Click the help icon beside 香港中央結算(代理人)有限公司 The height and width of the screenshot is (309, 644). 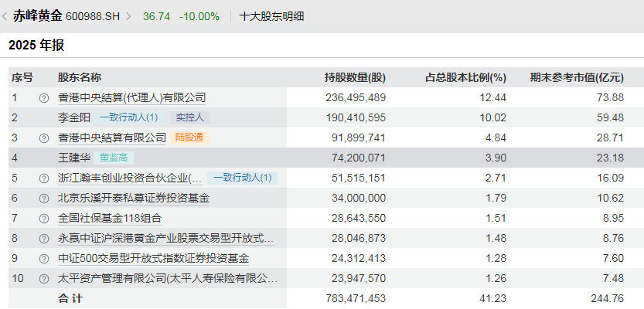(44, 97)
